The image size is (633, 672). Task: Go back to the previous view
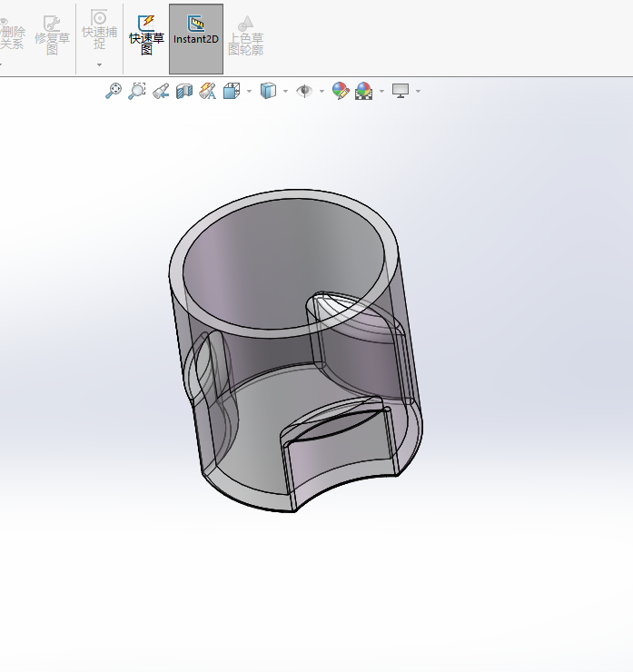point(161,91)
